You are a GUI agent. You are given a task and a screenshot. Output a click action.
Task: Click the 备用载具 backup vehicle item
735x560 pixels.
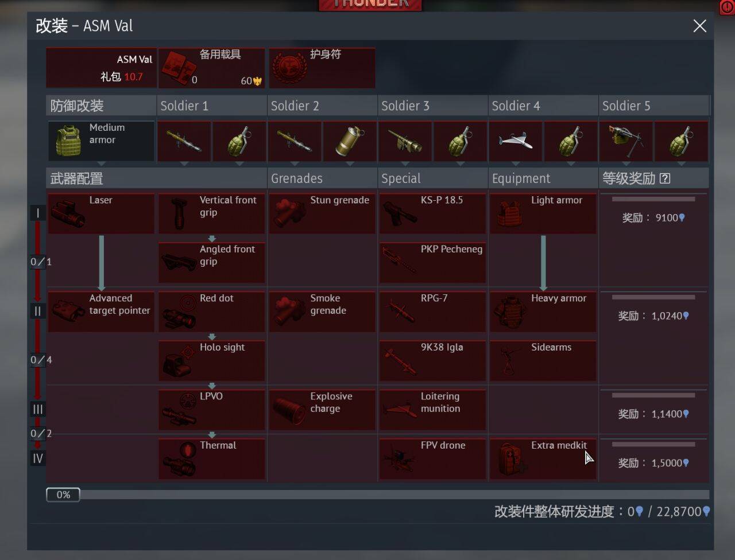click(212, 68)
